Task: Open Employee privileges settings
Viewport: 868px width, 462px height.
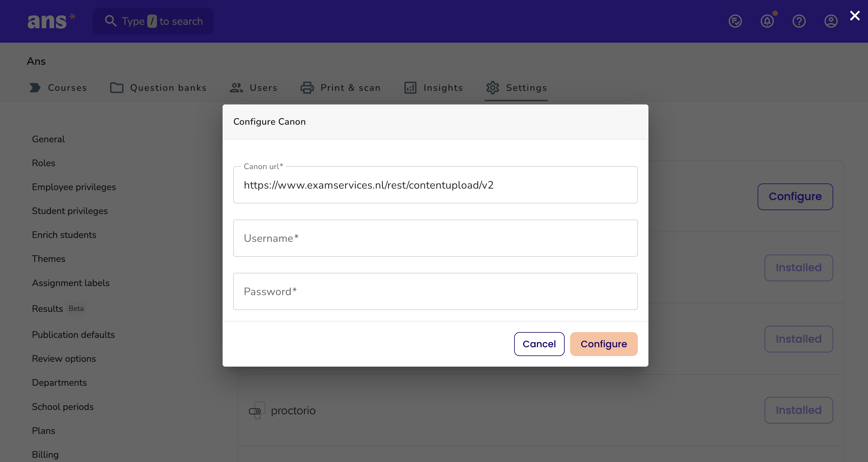Action: [x=74, y=187]
